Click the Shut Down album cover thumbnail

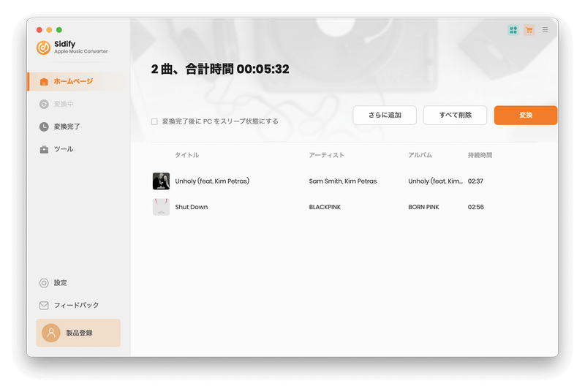161,207
